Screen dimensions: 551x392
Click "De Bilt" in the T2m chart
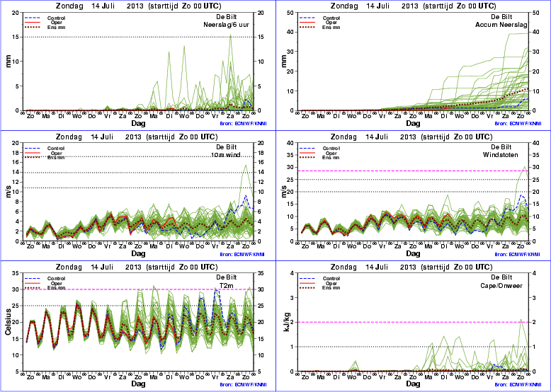227,277
